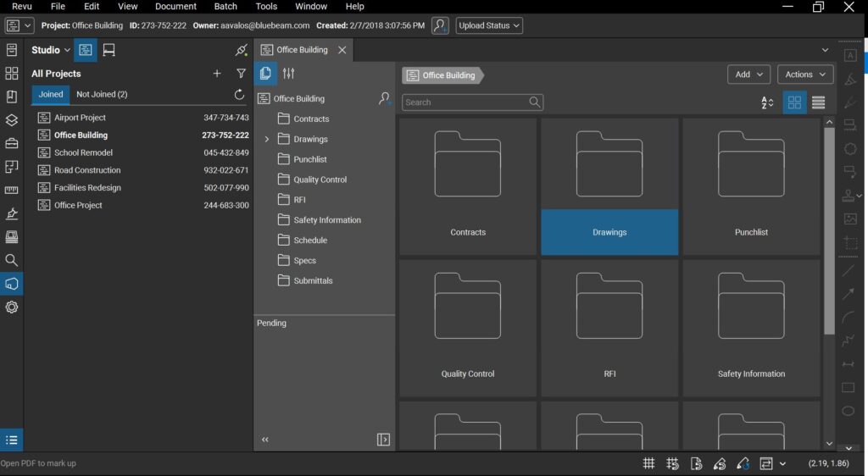Viewport: 868px width, 476px height.
Task: Switch to thumbnail grid view
Action: coord(794,102)
